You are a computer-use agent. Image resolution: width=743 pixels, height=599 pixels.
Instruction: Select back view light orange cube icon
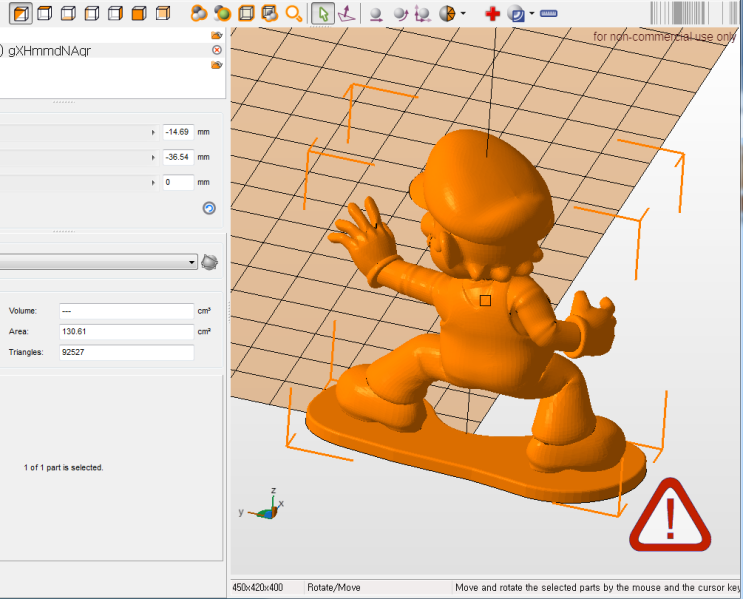pos(163,13)
